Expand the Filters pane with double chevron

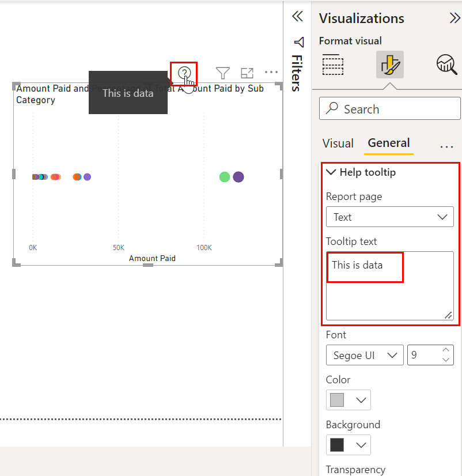[297, 16]
